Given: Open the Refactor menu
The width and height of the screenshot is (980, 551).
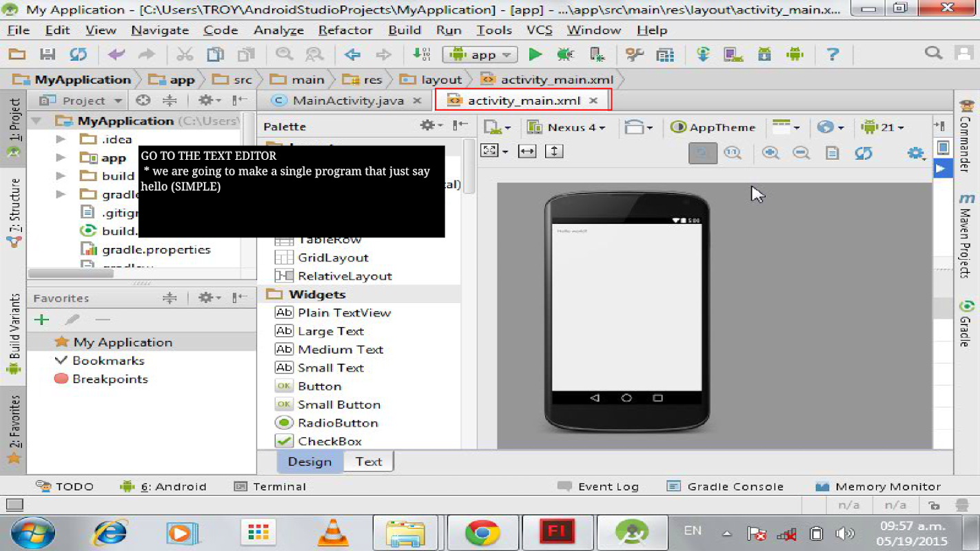Looking at the screenshot, I should (345, 30).
